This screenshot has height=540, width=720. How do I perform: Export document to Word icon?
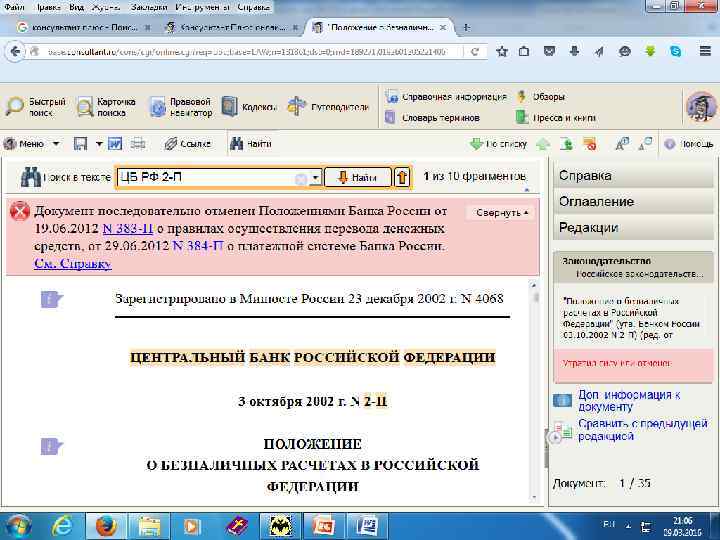pos(115,144)
